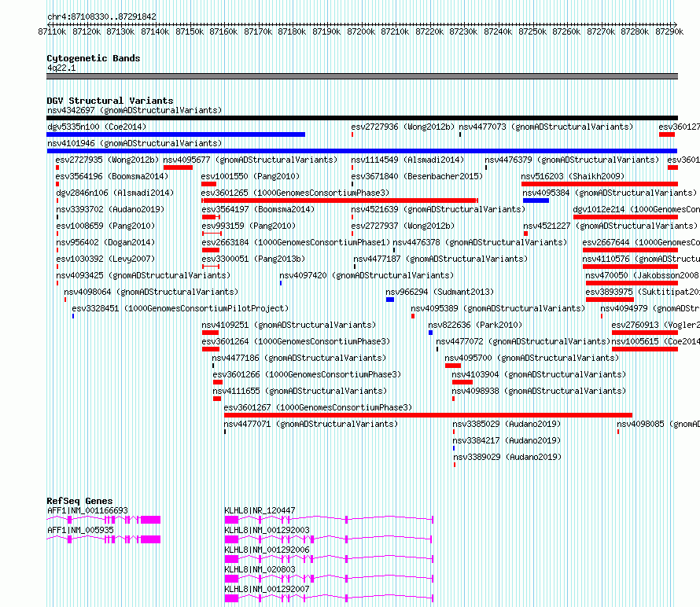Click the nsv4521639 variant label
The width and height of the screenshot is (700, 607).
(x=438, y=209)
